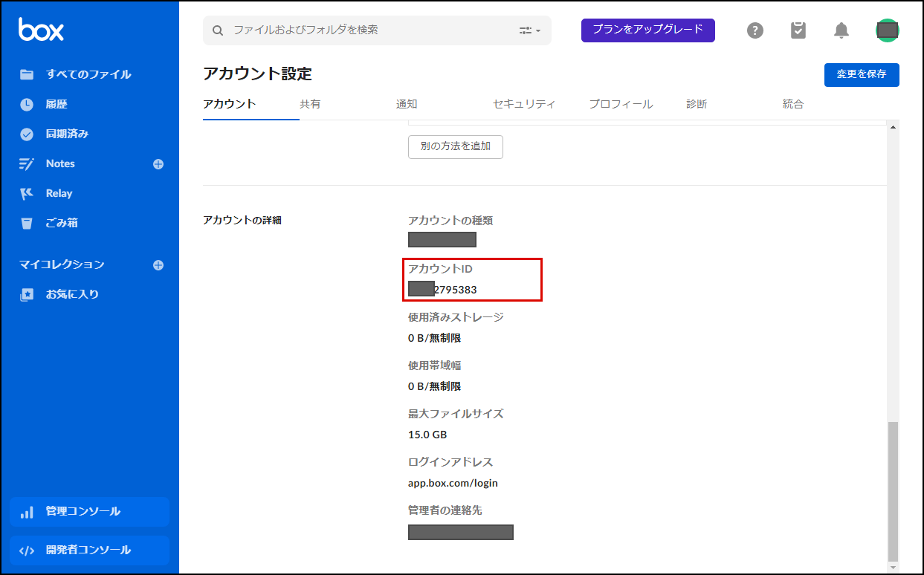Open search filter options dropdown
The image size is (924, 575).
tap(530, 30)
